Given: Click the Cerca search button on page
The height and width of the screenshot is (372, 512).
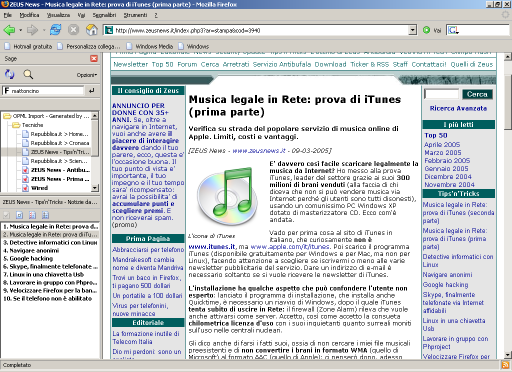Looking at the screenshot, I should [477, 94].
